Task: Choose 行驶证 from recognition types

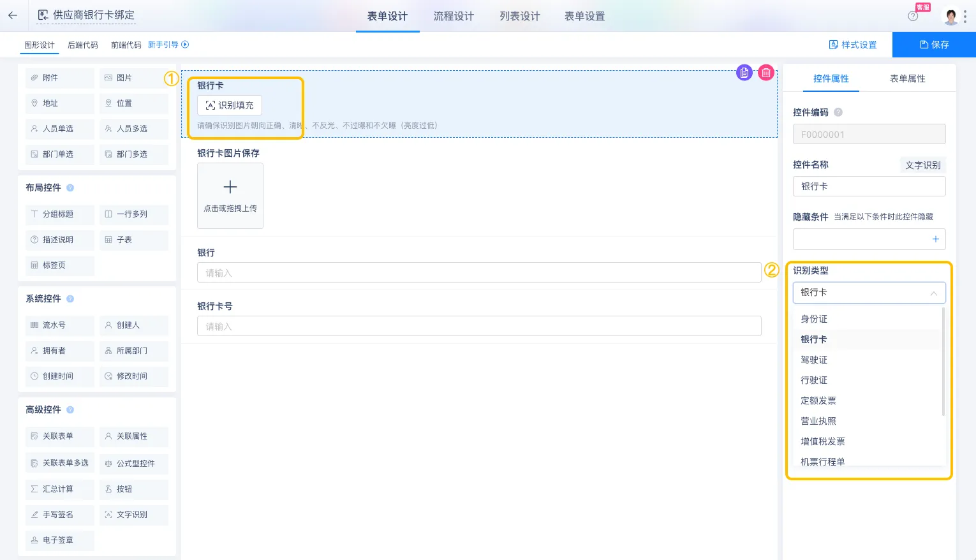Action: tap(868, 380)
